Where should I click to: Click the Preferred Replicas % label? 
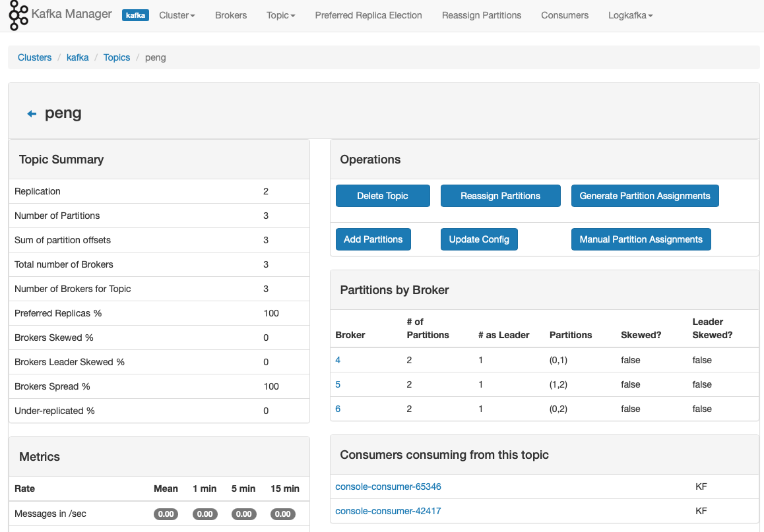(x=58, y=313)
